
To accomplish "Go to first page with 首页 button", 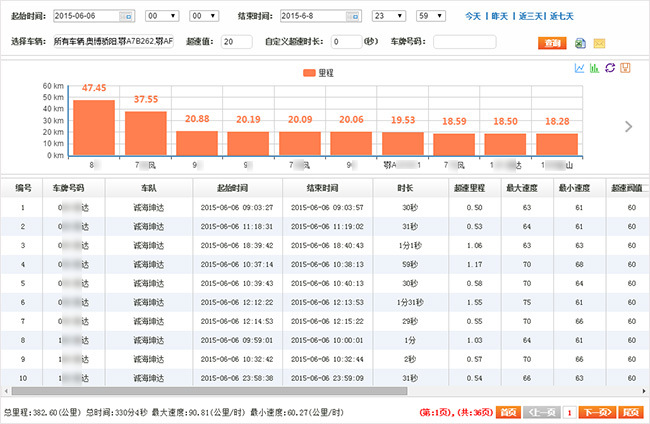I will point(508,412).
